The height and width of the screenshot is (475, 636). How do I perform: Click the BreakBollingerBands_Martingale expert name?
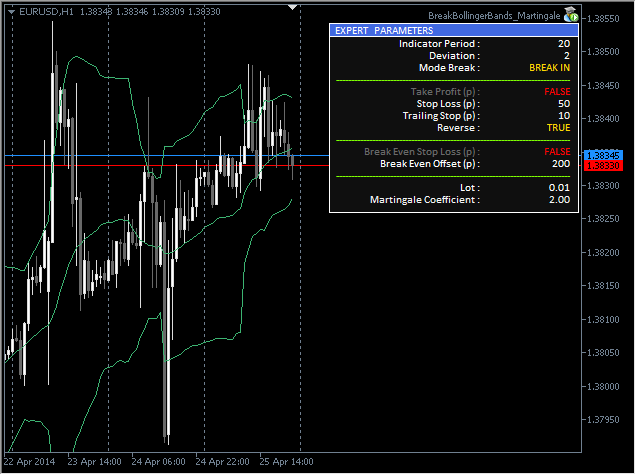pyautogui.click(x=494, y=16)
